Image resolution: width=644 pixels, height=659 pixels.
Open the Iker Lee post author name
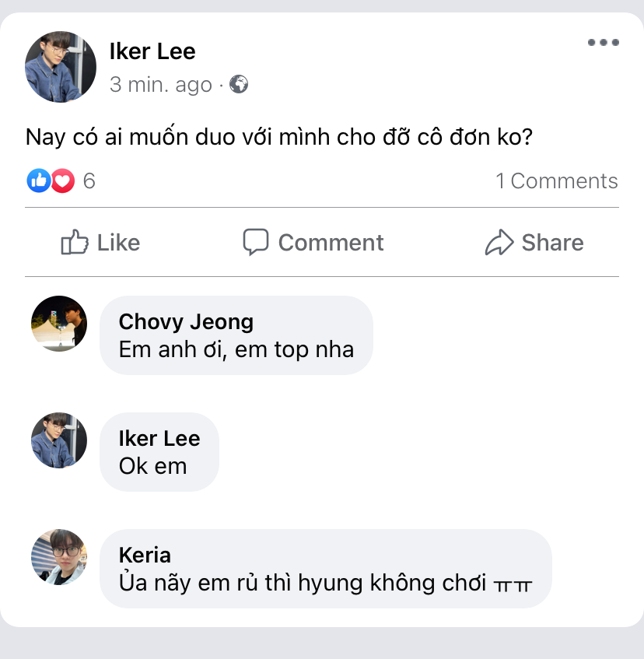[152, 52]
